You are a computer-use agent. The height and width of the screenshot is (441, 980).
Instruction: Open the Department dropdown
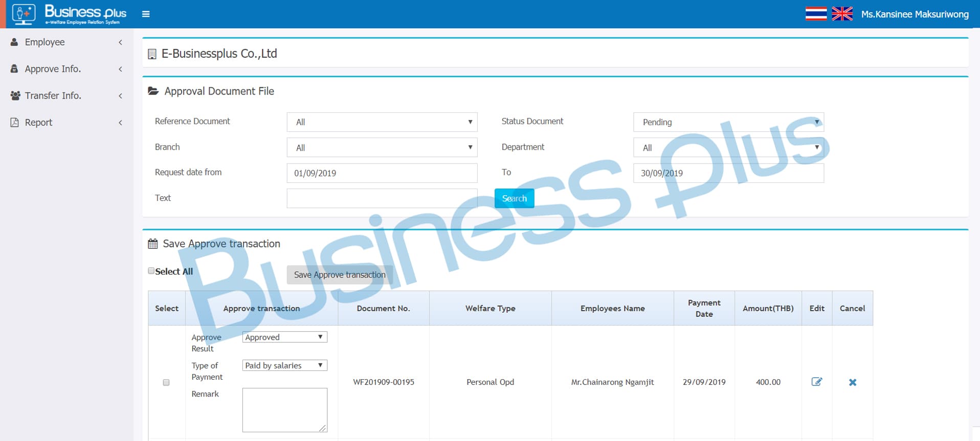tap(728, 148)
